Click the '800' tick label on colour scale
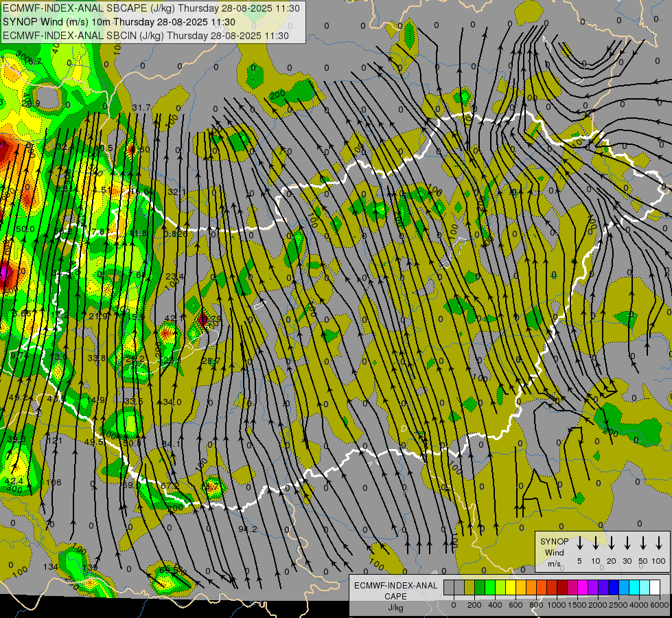672x618 pixels. [x=536, y=605]
